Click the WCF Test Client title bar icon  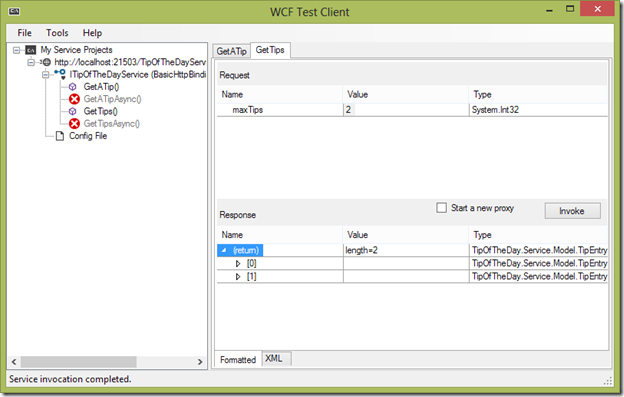(x=14, y=12)
